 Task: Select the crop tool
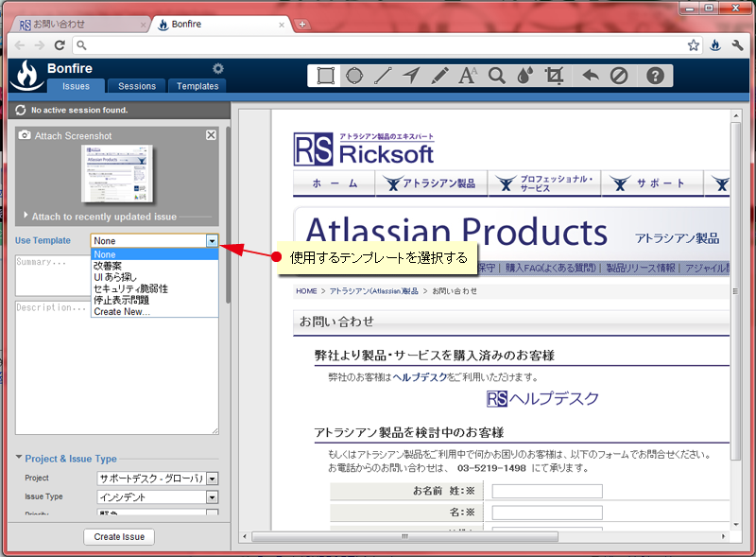click(x=554, y=76)
